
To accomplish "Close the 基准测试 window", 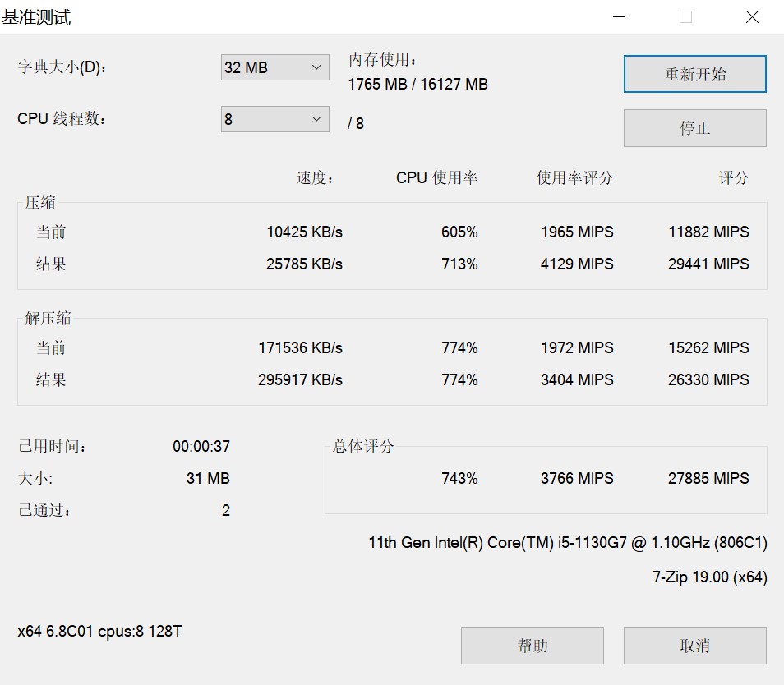I will [751, 17].
